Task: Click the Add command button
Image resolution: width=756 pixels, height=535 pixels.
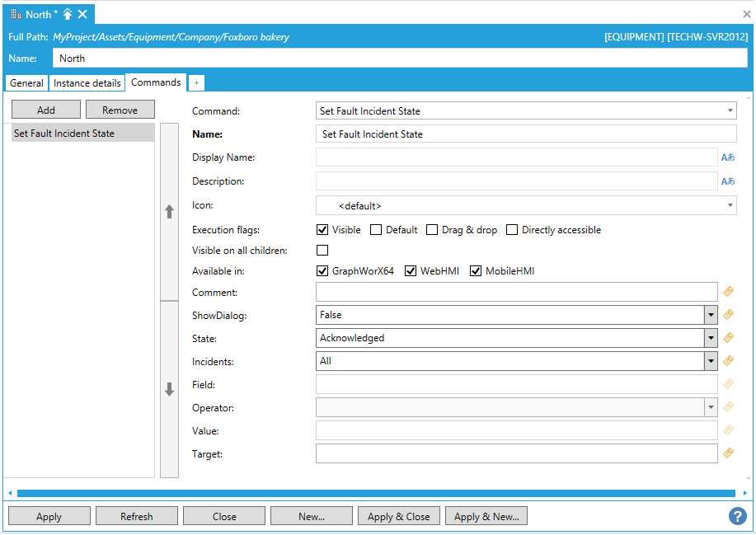Action: click(46, 110)
